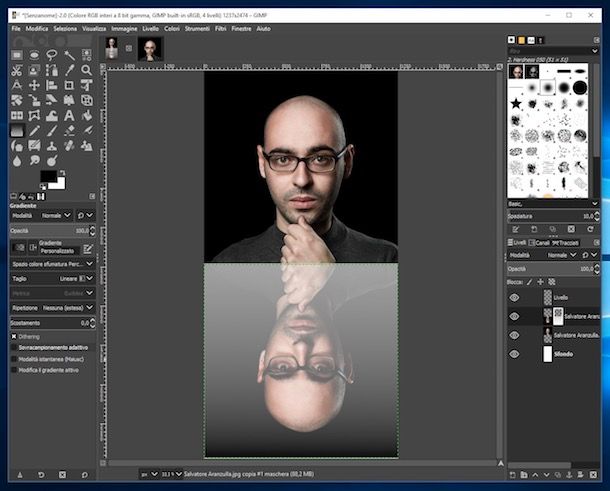
Task: Select the Free Select lasso tool
Action: (51, 55)
